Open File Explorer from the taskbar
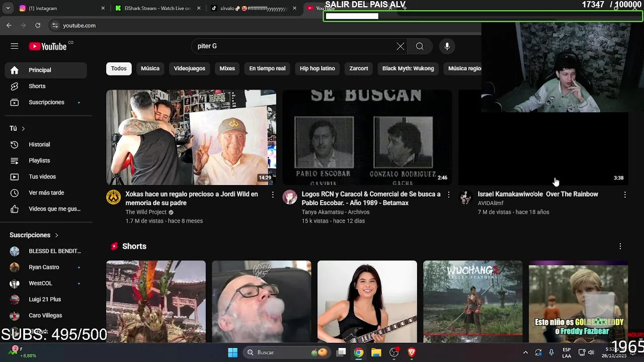Viewport: 644px width, 362px height. coord(376,352)
